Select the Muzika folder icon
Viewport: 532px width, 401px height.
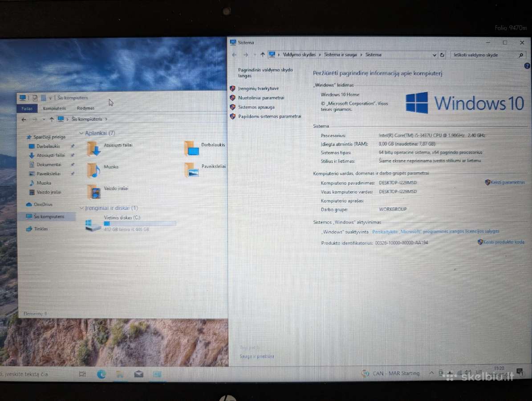(x=93, y=171)
